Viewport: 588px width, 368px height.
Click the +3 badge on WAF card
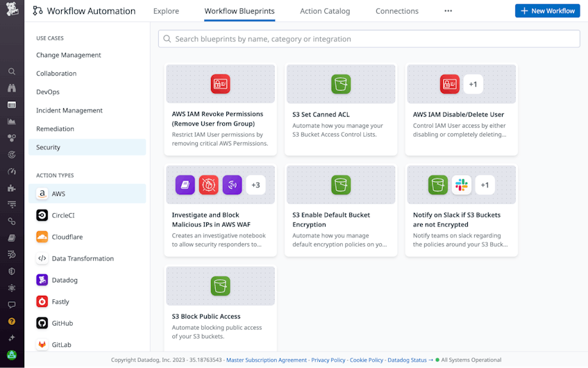[x=255, y=185]
